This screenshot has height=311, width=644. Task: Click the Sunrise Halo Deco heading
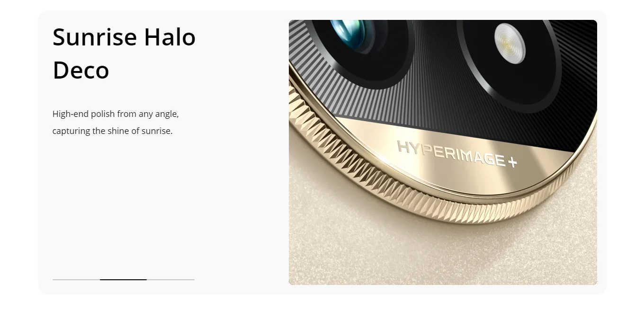click(124, 53)
